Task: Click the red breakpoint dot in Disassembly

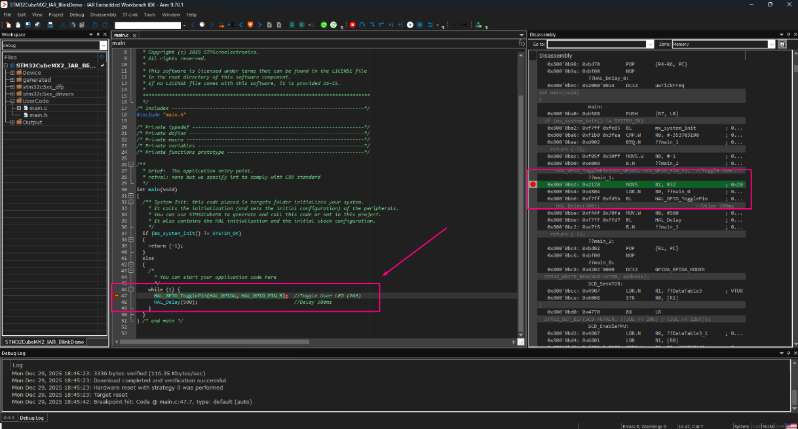Action: [x=533, y=185]
